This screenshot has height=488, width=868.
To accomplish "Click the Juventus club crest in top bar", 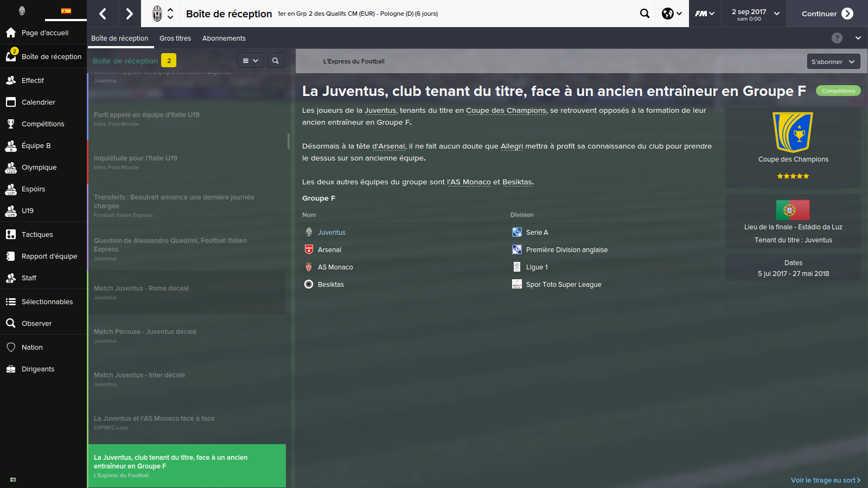I will 157,14.
